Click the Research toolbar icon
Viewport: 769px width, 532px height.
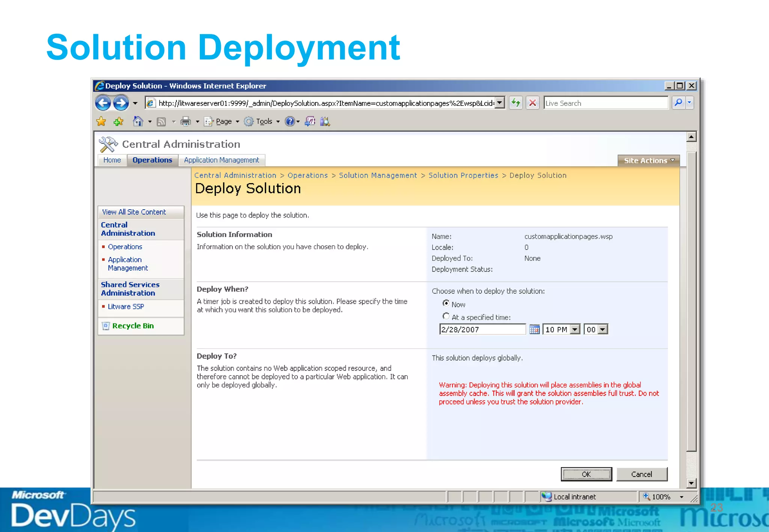(325, 121)
